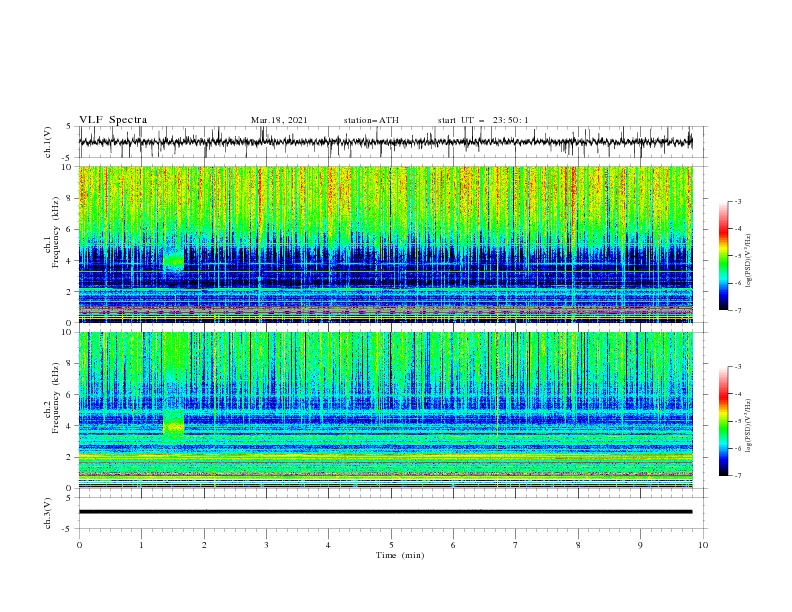Click the "-5" tick on ch.1 color bar
This screenshot has height=612, width=792.
coord(737,256)
